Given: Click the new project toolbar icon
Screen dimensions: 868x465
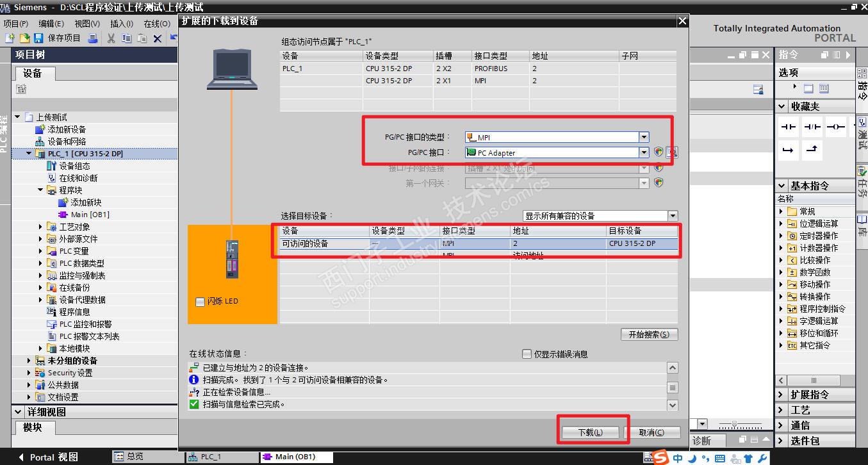Looking at the screenshot, I should click(x=10, y=38).
